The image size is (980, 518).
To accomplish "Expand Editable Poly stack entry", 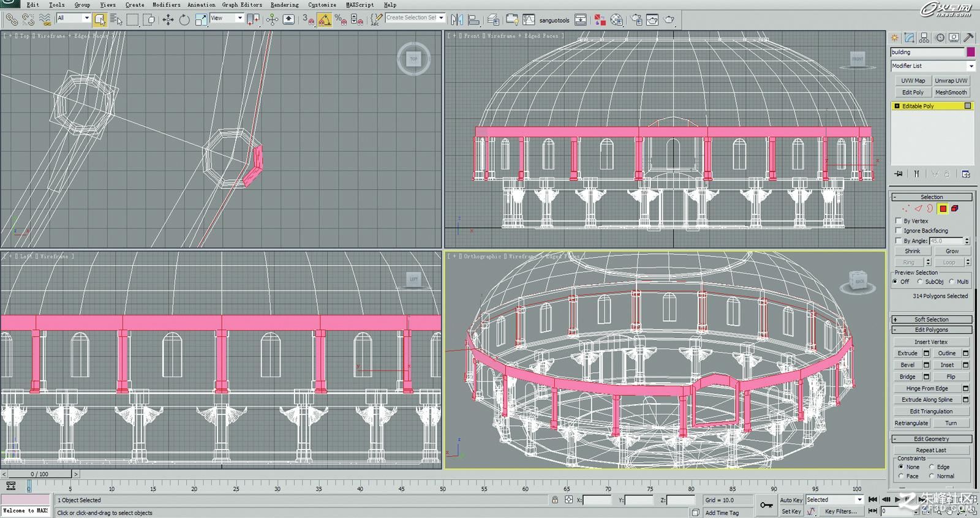I will click(x=897, y=106).
